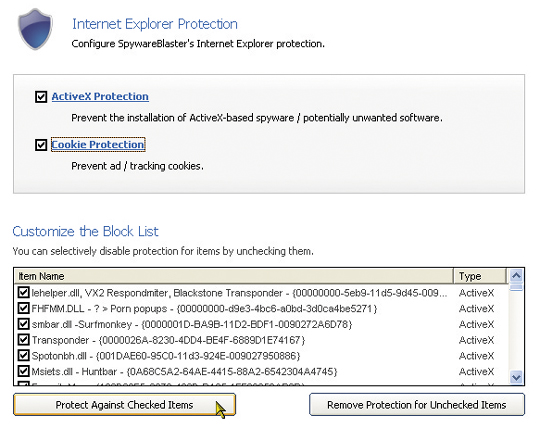Screen dimensions: 540x428
Task: Uncheck the Iehelper.dll VX2 Respondmiter item
Action: tap(23, 293)
